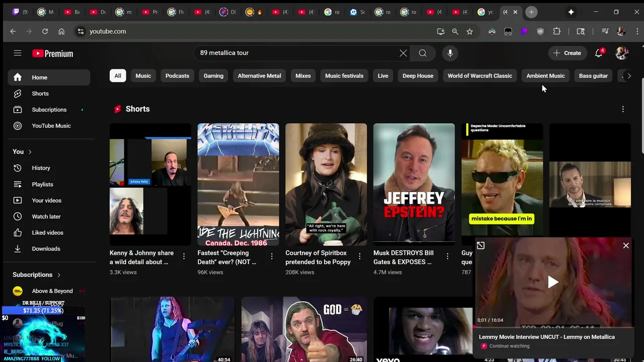The image size is (644, 362).
Task: Open options for Fastest Creeping Death short
Action: coord(272,256)
